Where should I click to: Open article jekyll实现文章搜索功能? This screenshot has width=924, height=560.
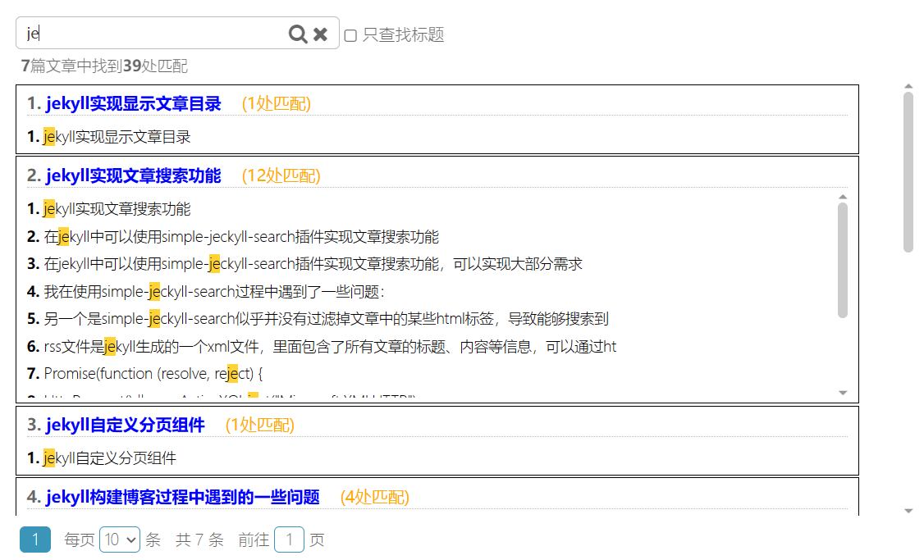(133, 176)
